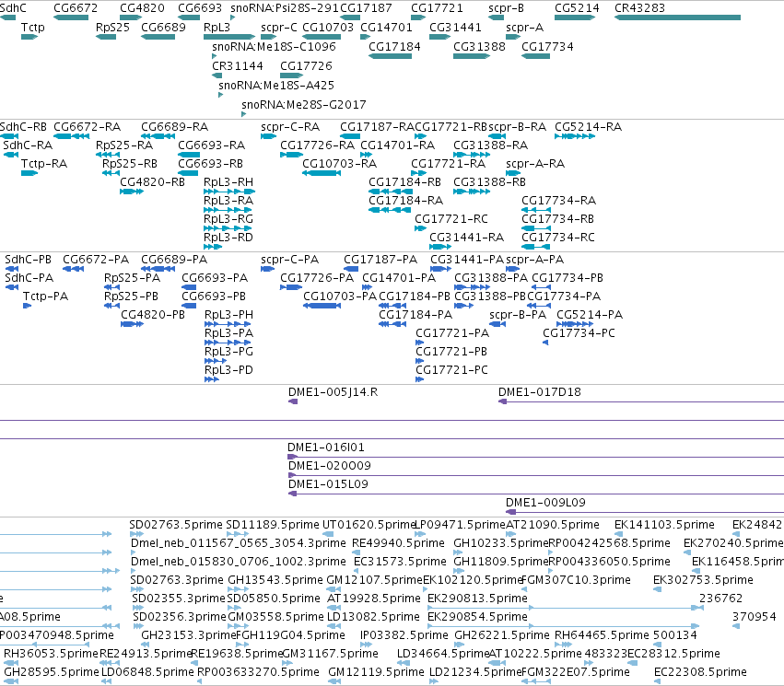
Task: Select the EK290813.5prime EST label
Action: (477, 599)
